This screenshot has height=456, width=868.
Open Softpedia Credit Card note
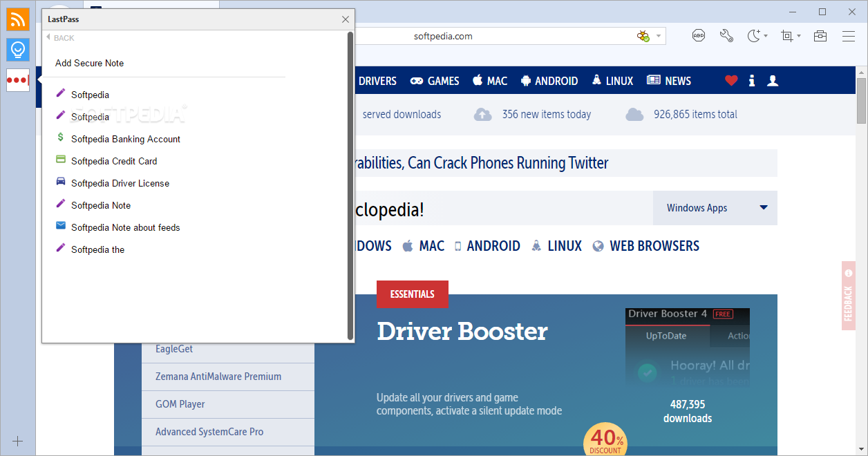114,161
